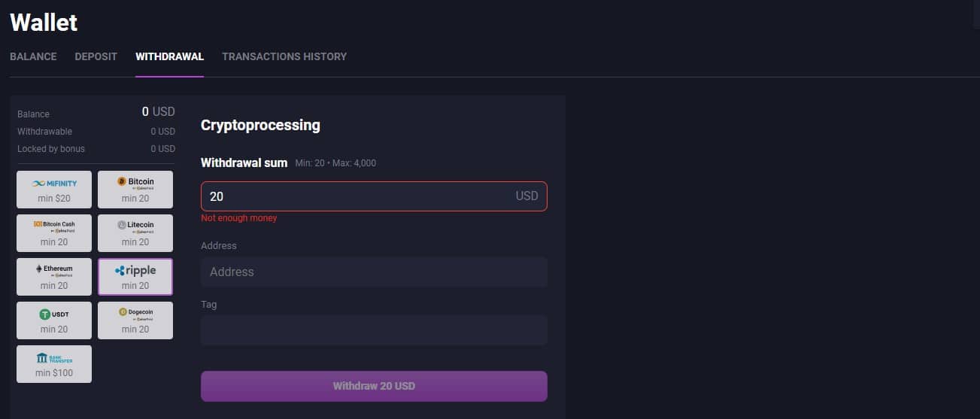Viewport: 980px width, 419px height.
Task: Click the Withdrawable amount row
Action: [96, 132]
